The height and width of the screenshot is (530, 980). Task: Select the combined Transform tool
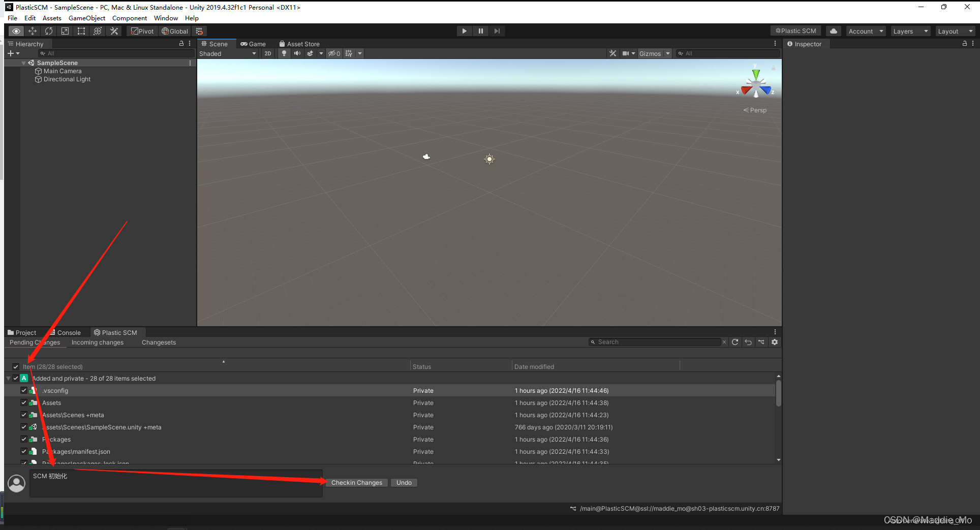coord(98,31)
